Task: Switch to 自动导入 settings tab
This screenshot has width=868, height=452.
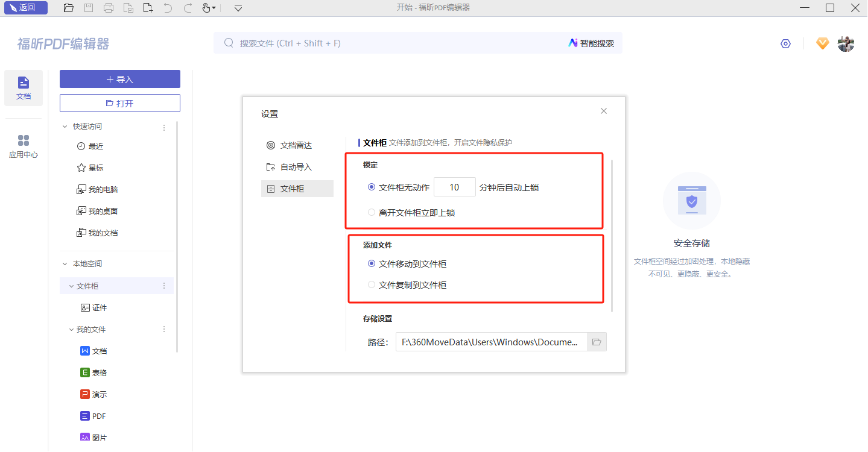Action: pos(296,167)
